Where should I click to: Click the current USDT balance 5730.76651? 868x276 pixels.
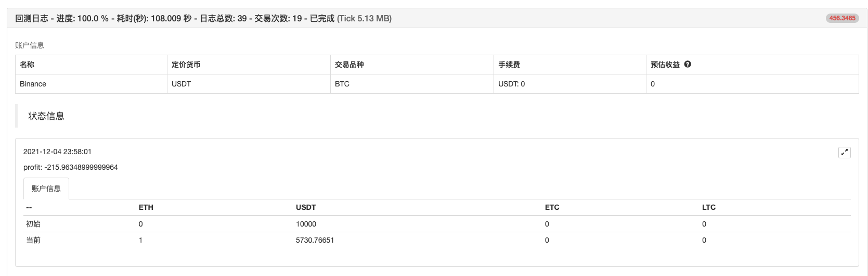click(315, 240)
